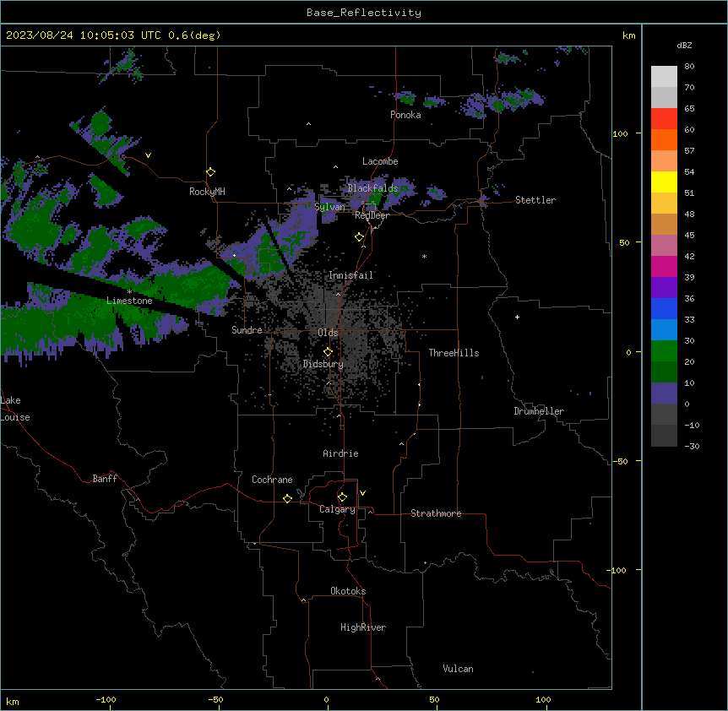The height and width of the screenshot is (711, 728).
Task: Click the Sundre city label
Action: pyautogui.click(x=247, y=330)
